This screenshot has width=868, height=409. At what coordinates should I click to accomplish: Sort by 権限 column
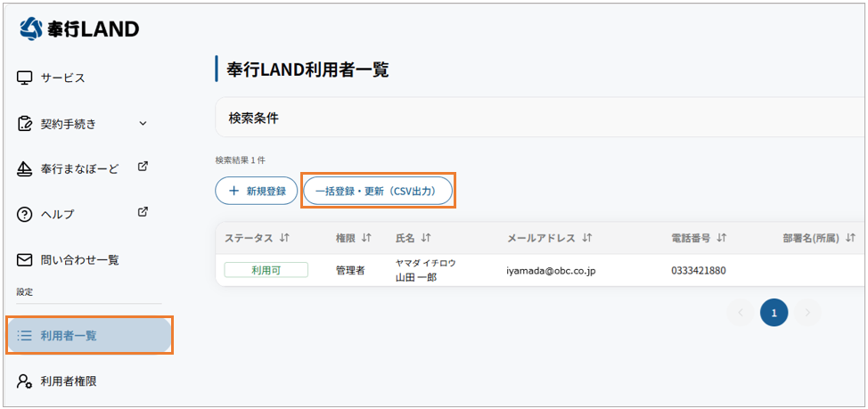coord(366,238)
